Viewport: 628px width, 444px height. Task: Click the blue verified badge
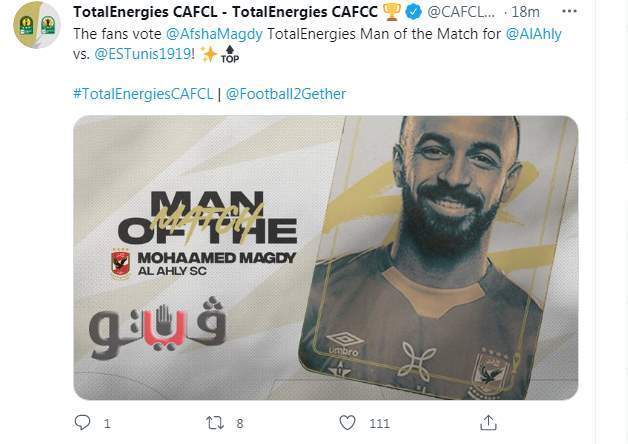tap(413, 12)
